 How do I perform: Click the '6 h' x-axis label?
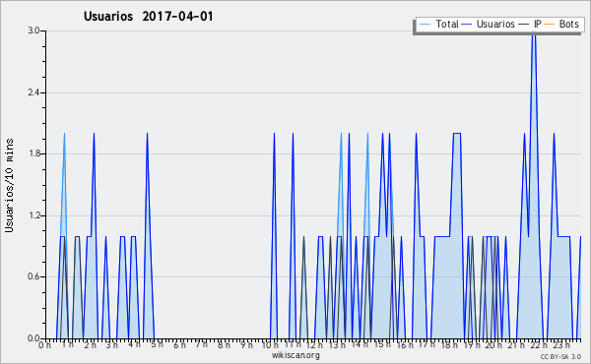(179, 345)
